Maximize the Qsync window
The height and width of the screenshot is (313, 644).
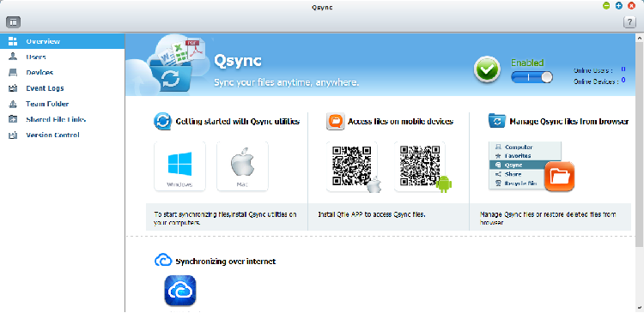619,6
